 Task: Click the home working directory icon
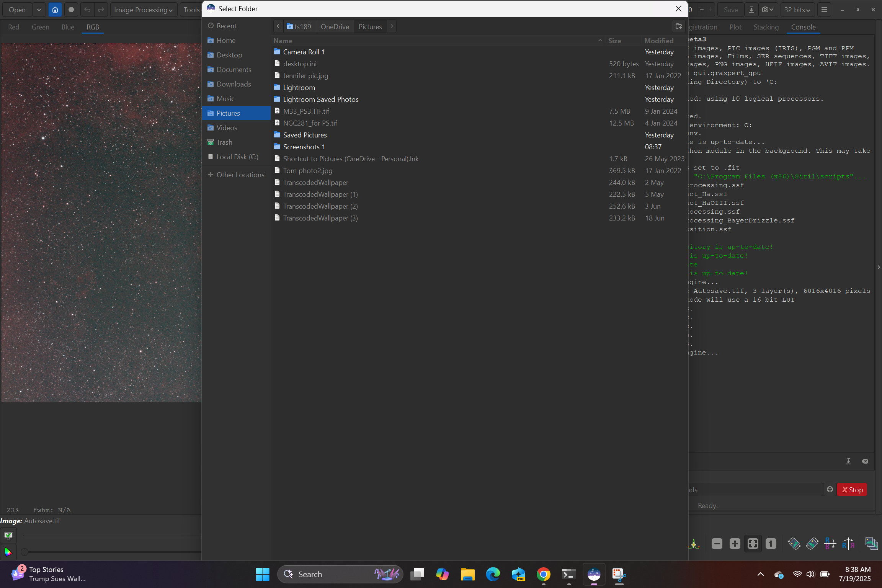pos(55,10)
